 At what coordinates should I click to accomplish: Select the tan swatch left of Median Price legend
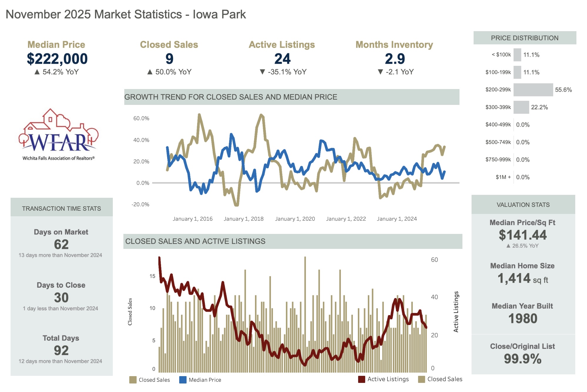[x=133, y=380]
